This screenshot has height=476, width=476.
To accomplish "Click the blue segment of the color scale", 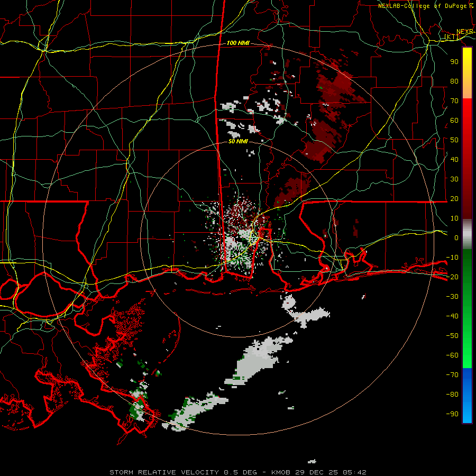I will coord(467,396).
